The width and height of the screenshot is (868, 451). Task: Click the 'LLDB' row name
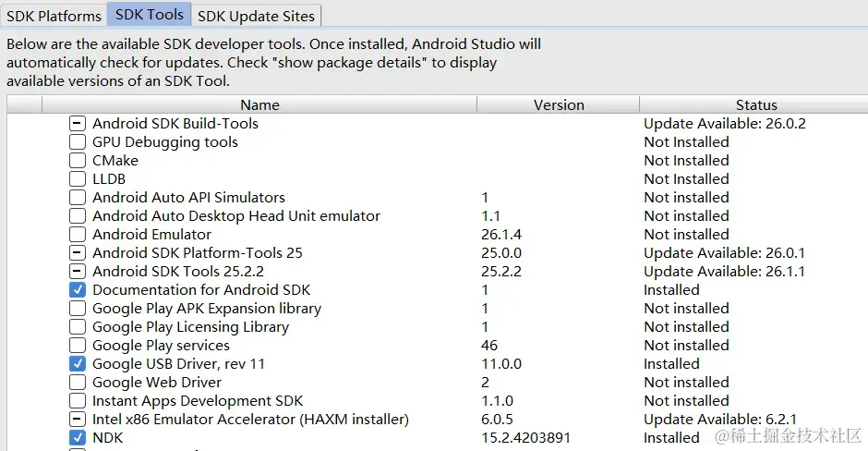[109, 179]
